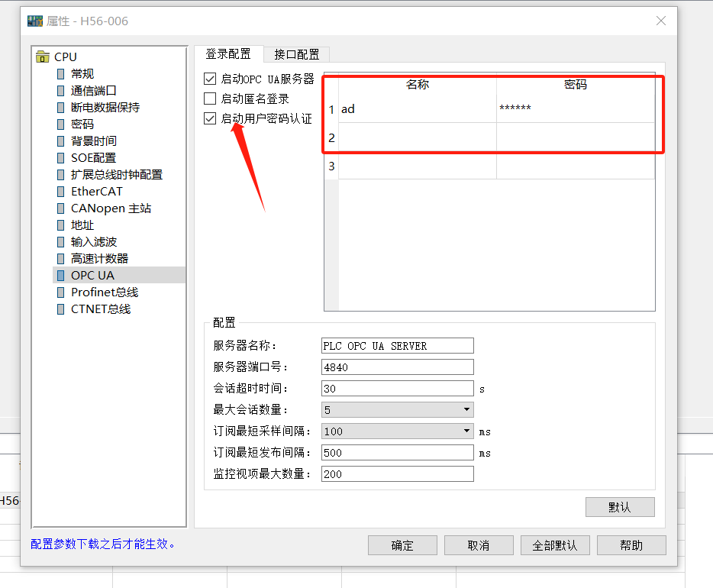This screenshot has height=588, width=713.
Task: Toggle 启动OPC UA服务器 checkbox
Action: click(210, 79)
